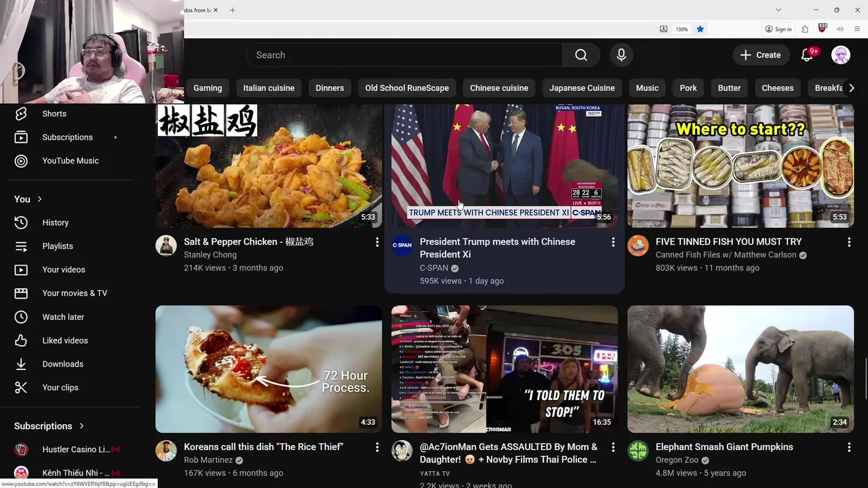This screenshot has width=868, height=488.
Task: Open C-SPAN channel name link
Action: pyautogui.click(x=434, y=268)
